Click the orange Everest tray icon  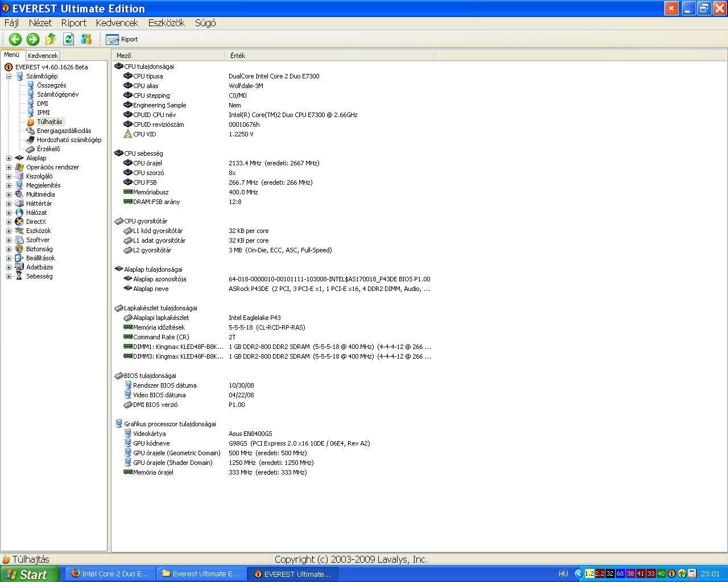tap(672, 574)
